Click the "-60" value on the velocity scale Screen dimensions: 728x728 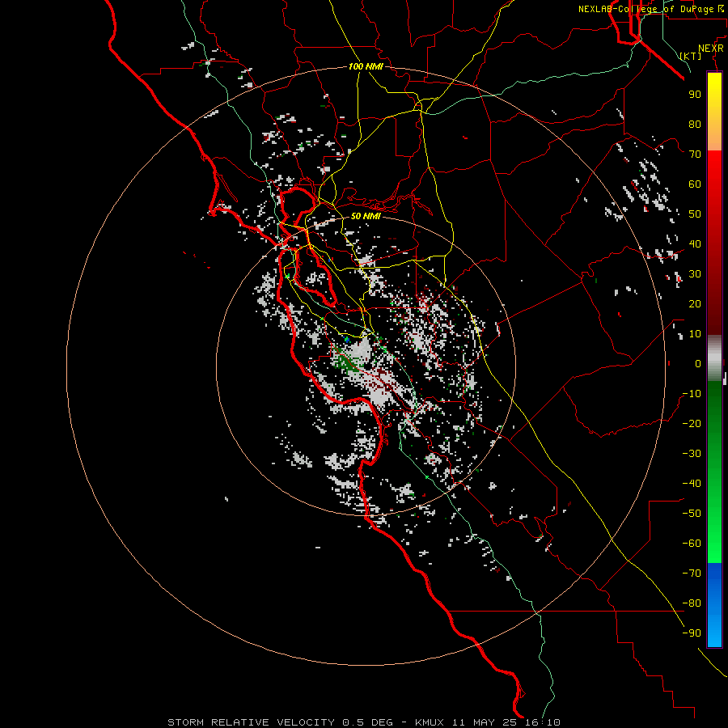click(x=692, y=544)
